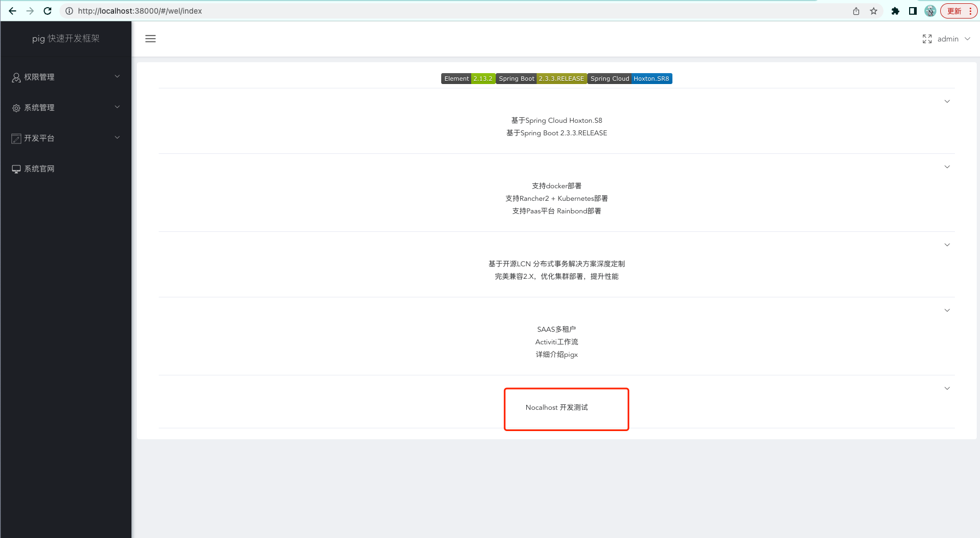980x538 pixels.
Task: Click the text 详细介绍pigx
Action: point(557,355)
